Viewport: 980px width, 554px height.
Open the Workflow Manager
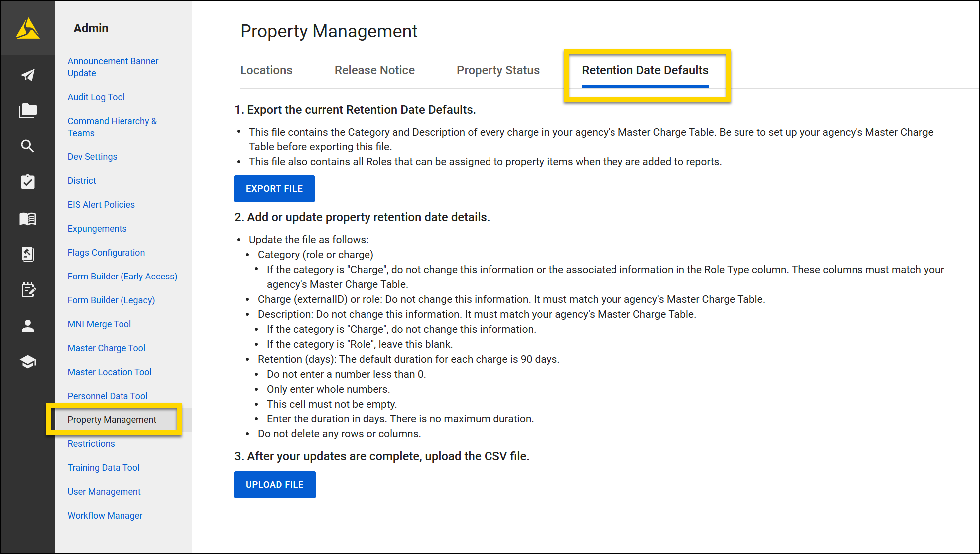tap(105, 515)
